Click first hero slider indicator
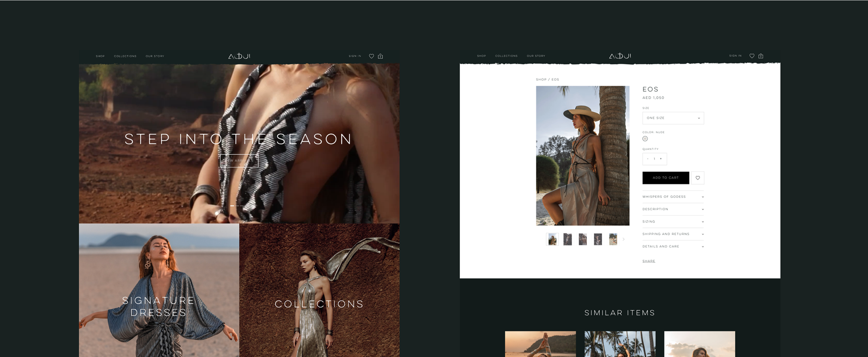The width and height of the screenshot is (868, 357). pos(232,206)
